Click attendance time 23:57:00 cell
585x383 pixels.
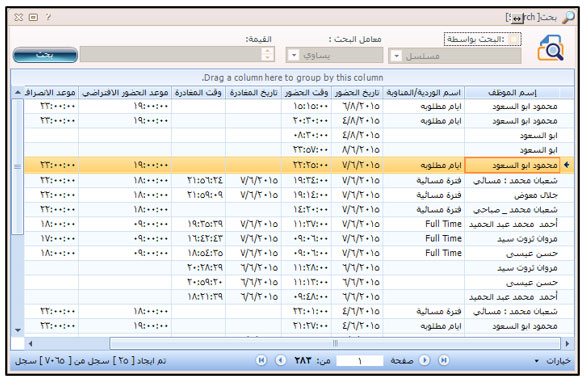pos(306,150)
